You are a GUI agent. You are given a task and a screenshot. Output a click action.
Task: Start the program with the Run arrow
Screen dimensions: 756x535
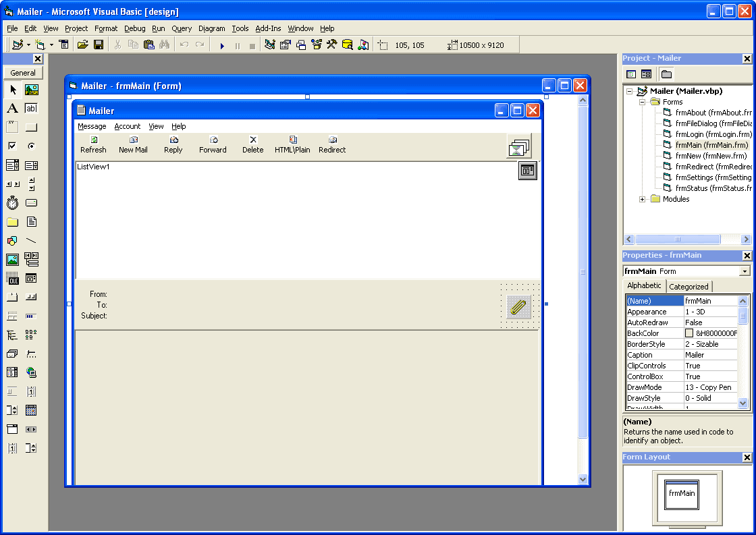coord(222,45)
